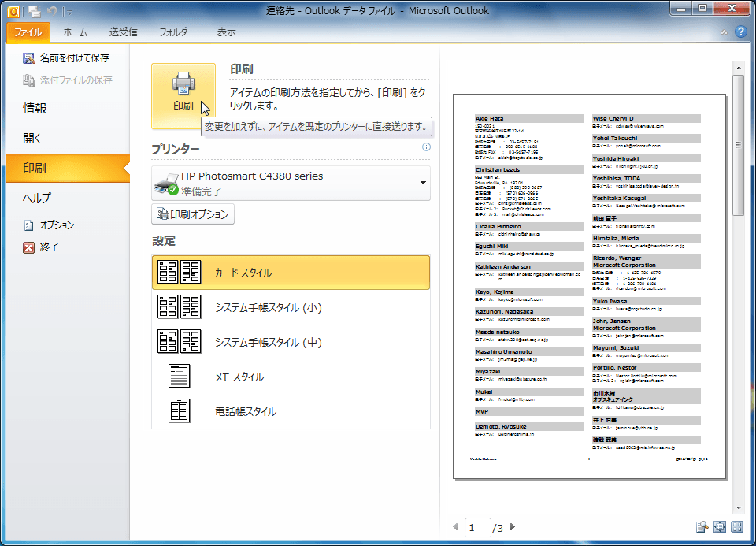
Task: Click the preview vertical scrollbar thumb
Action: point(739,145)
